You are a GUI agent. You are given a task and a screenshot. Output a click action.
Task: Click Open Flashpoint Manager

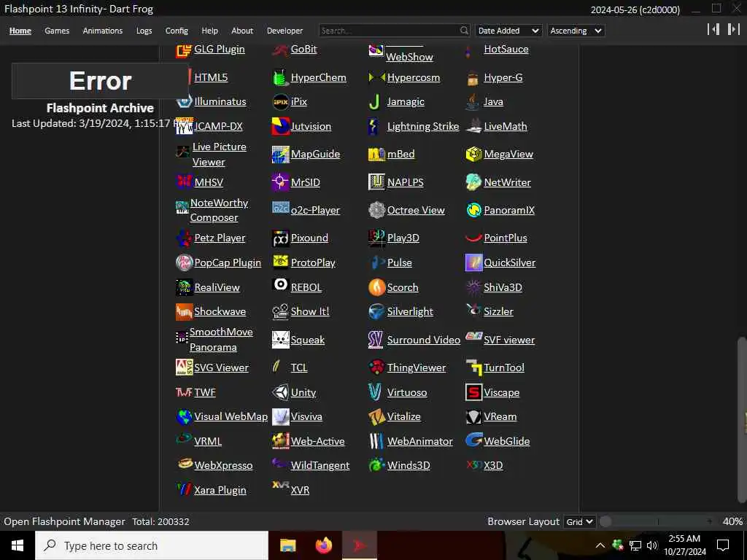click(64, 521)
